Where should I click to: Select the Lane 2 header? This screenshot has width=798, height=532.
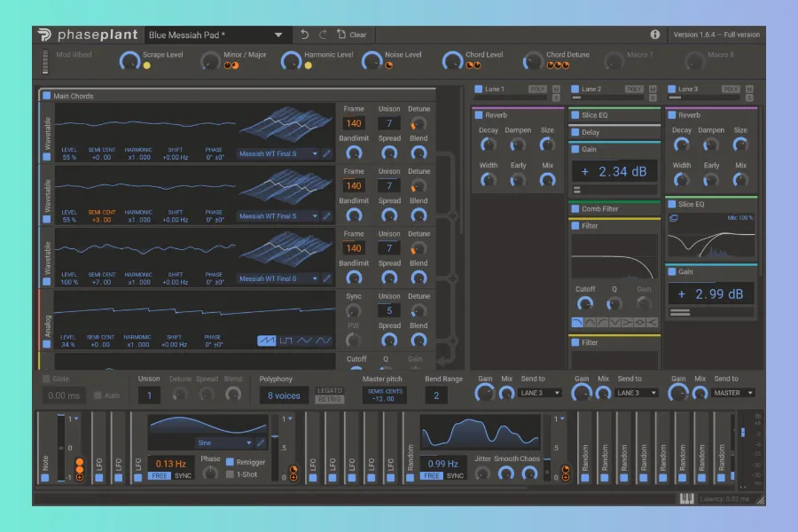tap(590, 90)
